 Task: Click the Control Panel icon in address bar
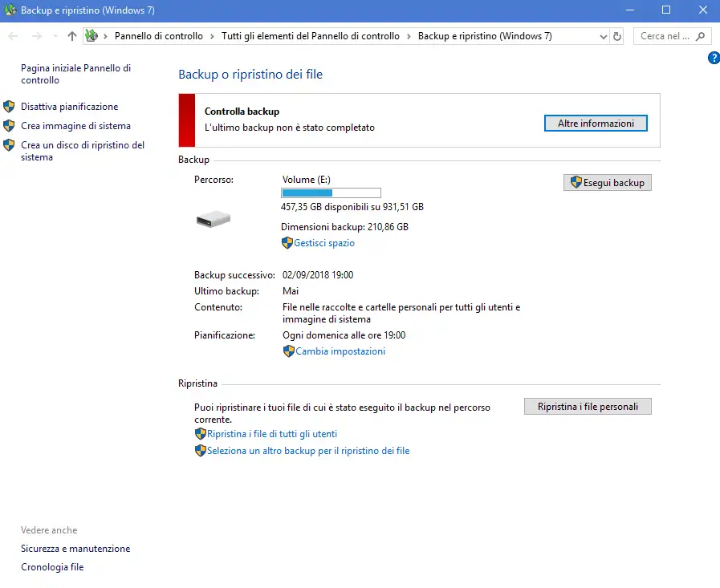click(x=92, y=36)
